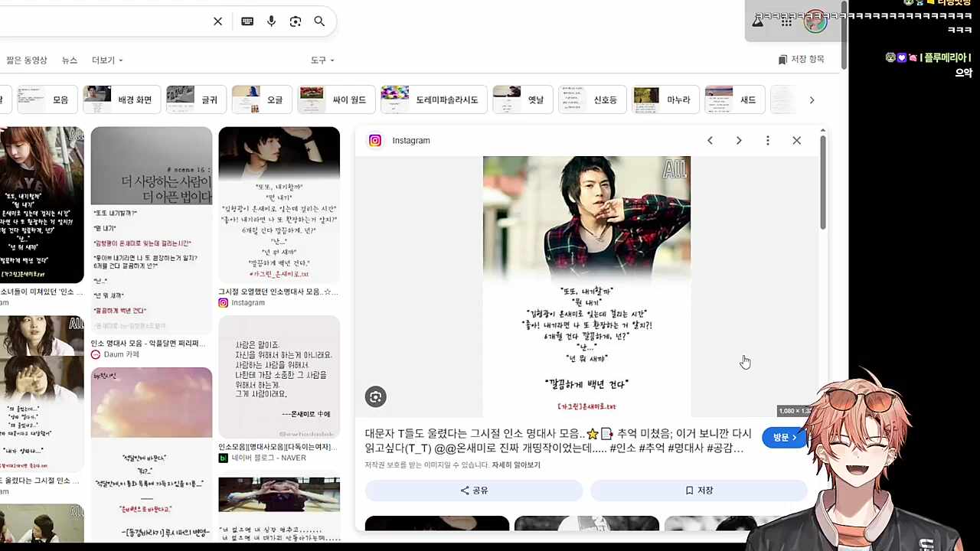The width and height of the screenshot is (980, 551).
Task: Open the Google account avatar
Action: pos(815,21)
